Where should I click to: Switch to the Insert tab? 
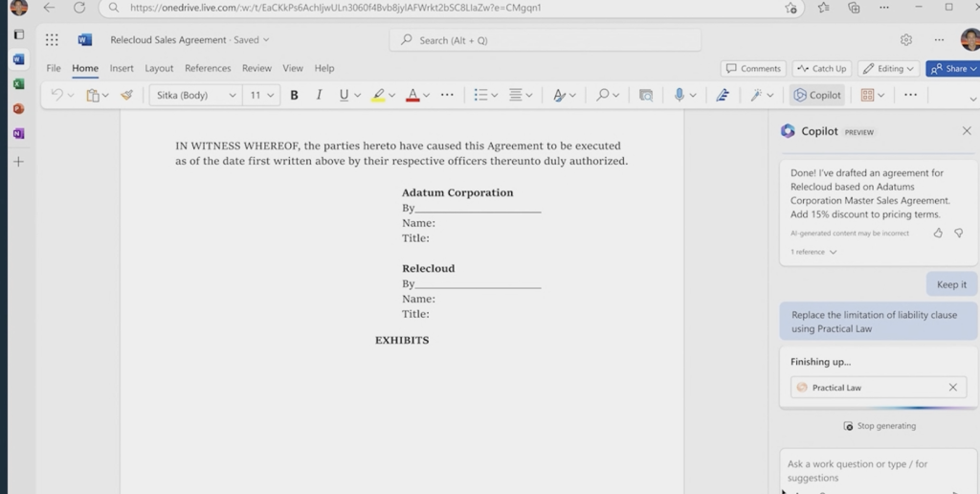(122, 68)
